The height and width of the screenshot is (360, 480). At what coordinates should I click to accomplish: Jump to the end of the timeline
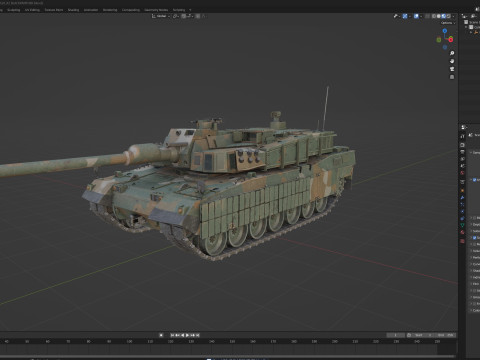tap(198, 335)
